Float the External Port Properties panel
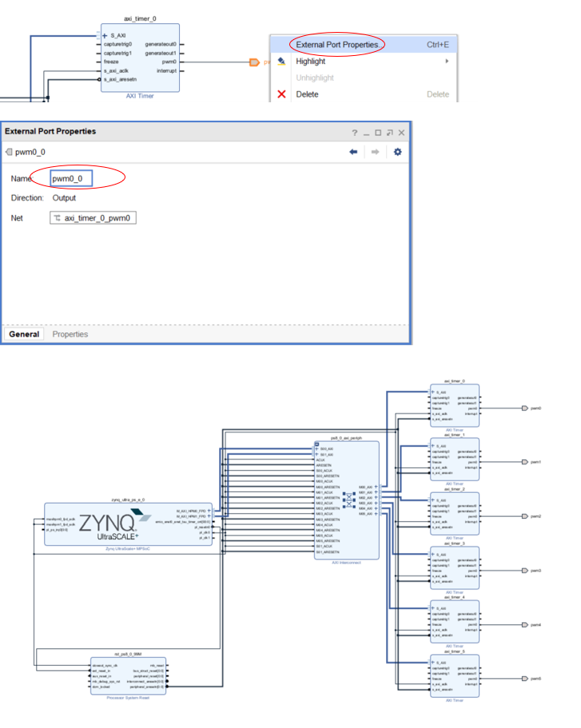 click(390, 132)
